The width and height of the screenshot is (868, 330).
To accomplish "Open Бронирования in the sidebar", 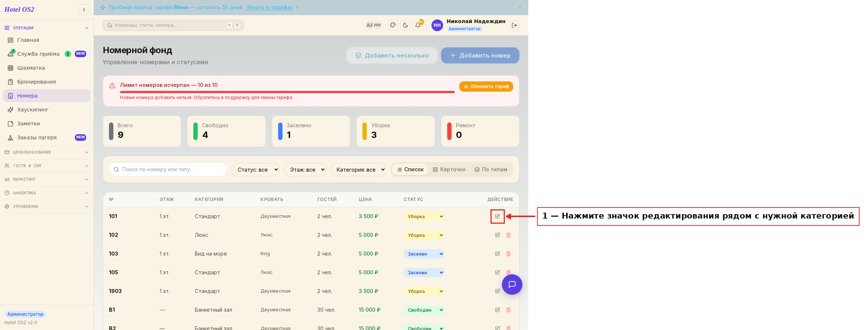I will (x=47, y=82).
